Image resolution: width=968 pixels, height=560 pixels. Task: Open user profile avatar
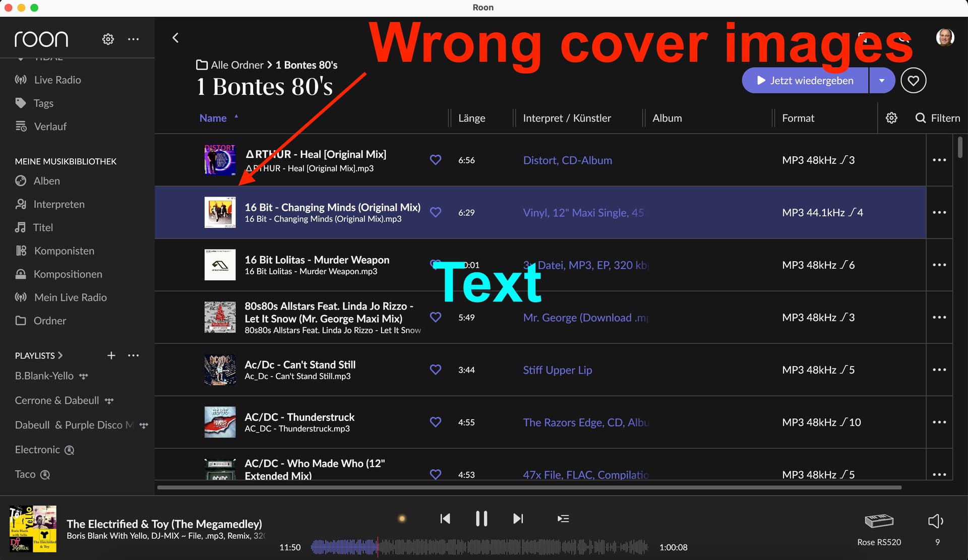[945, 37]
